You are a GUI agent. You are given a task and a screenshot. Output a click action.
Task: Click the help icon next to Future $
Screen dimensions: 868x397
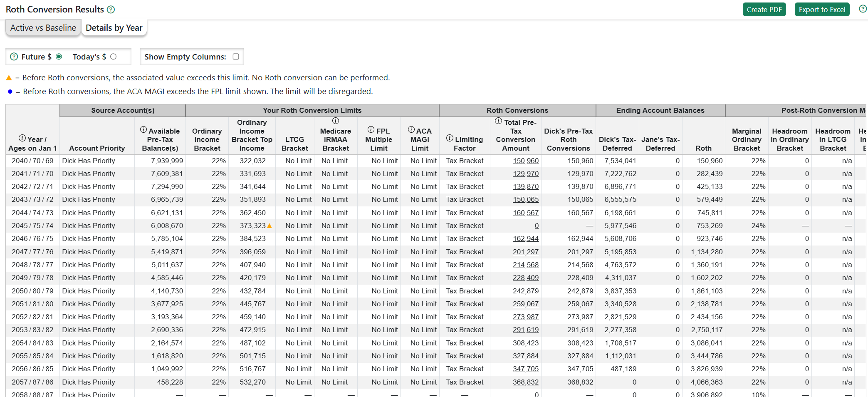point(14,57)
